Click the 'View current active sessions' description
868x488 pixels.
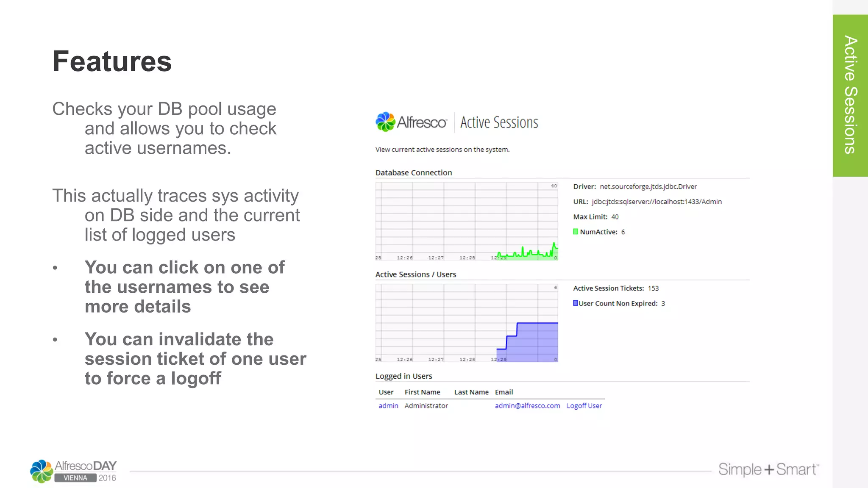coord(442,150)
